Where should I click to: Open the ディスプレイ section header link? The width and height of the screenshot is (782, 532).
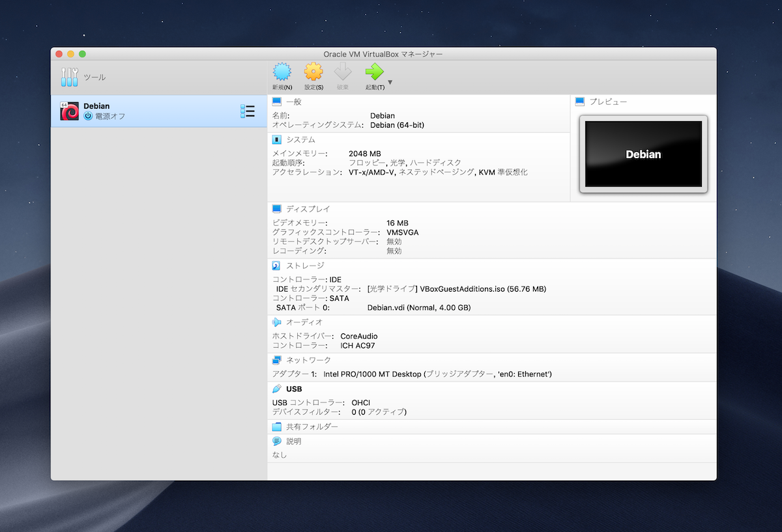[x=308, y=209]
